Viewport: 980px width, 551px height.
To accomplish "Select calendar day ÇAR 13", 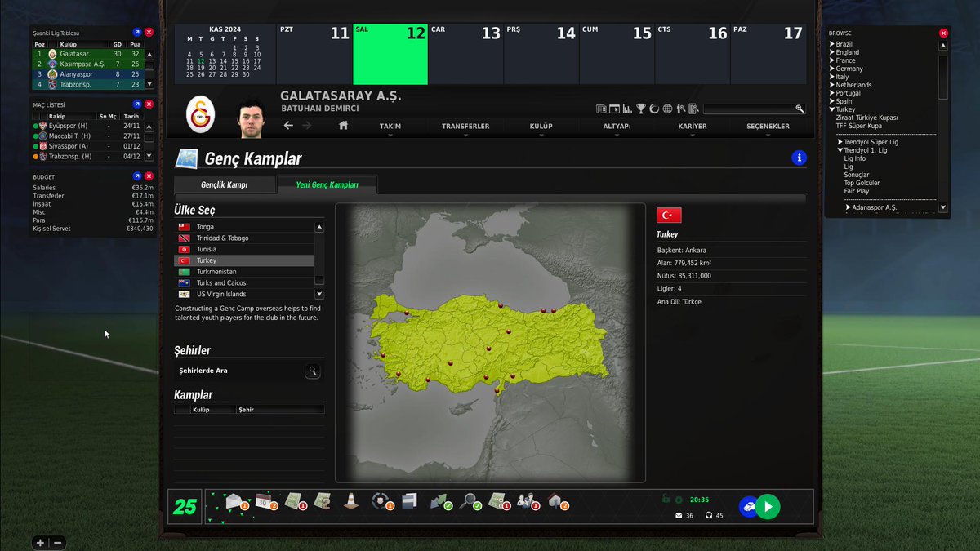I will pyautogui.click(x=465, y=54).
